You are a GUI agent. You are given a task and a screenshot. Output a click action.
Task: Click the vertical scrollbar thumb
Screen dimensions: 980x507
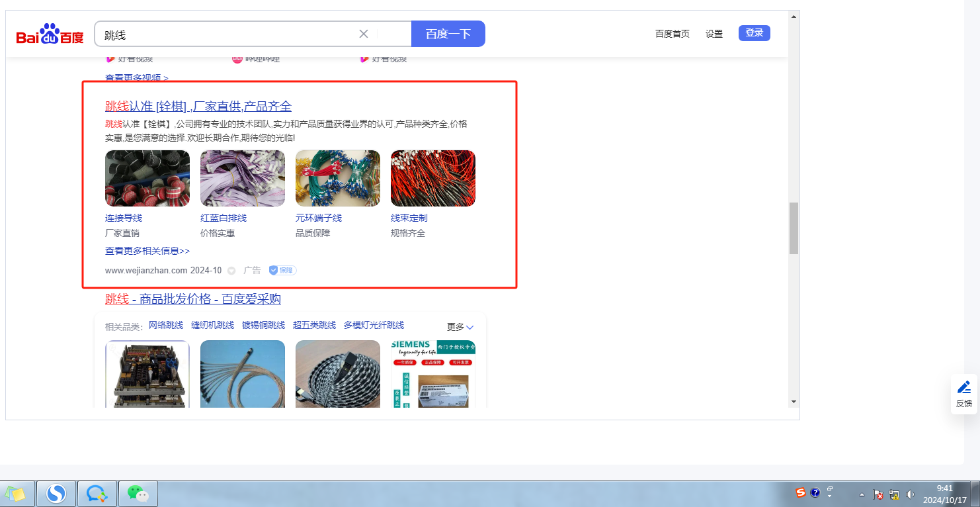click(794, 228)
